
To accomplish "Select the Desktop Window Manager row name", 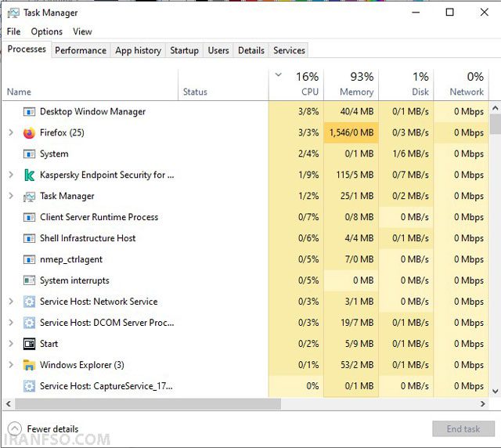I will [x=92, y=111].
